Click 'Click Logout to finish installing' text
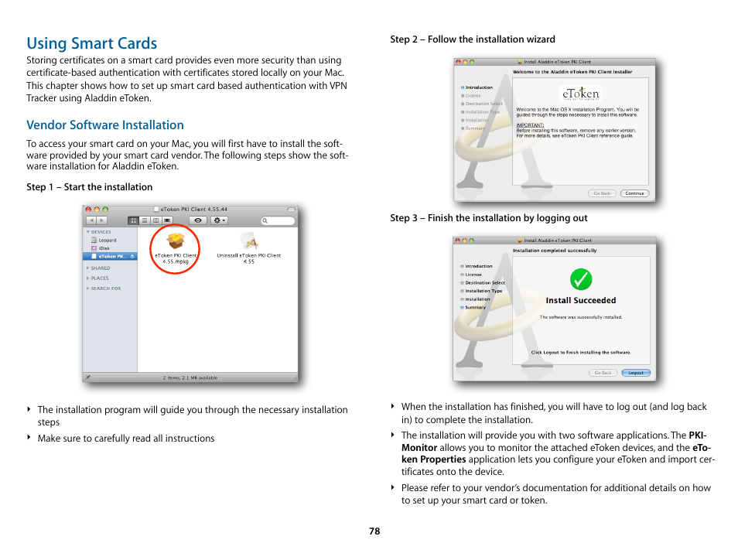The image size is (738, 560). point(581,352)
